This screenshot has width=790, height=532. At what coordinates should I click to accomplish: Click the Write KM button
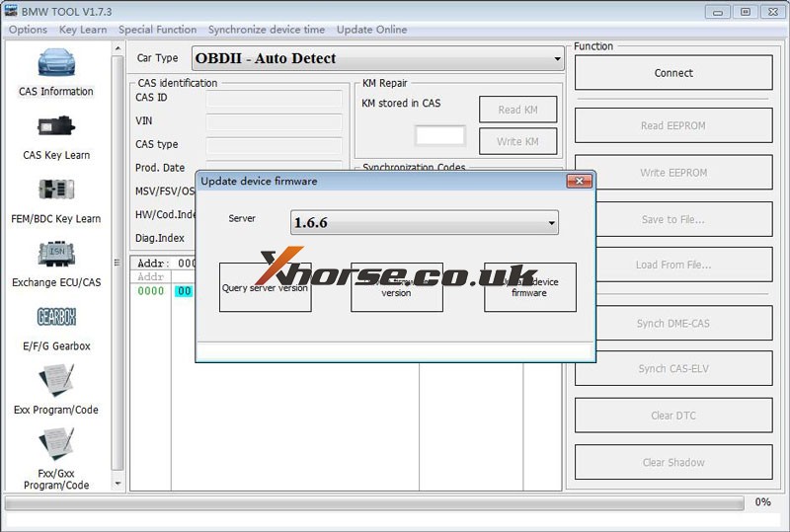[517, 141]
